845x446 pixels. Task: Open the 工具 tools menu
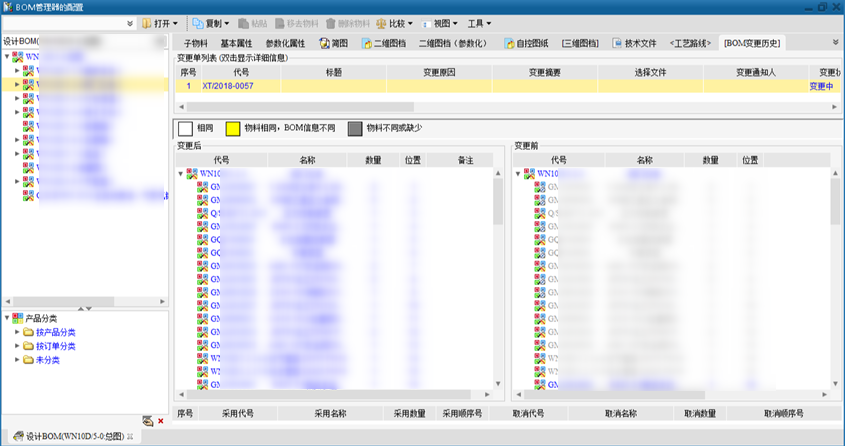point(479,23)
